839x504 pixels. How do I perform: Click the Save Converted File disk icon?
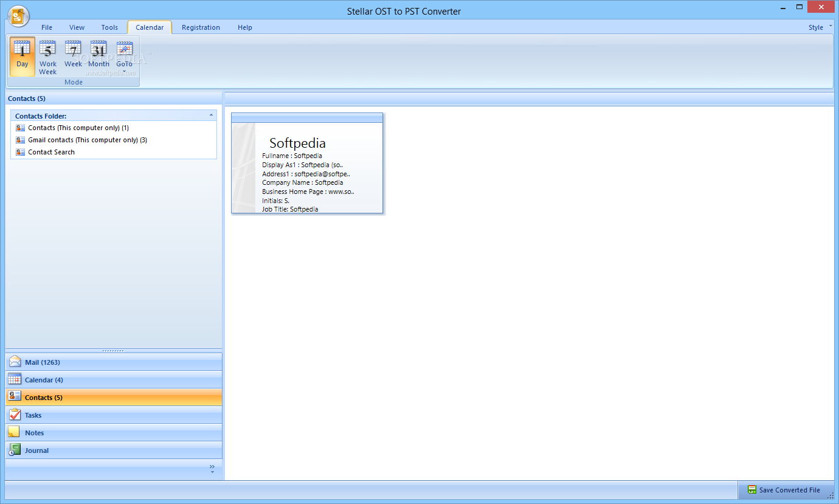(x=752, y=490)
